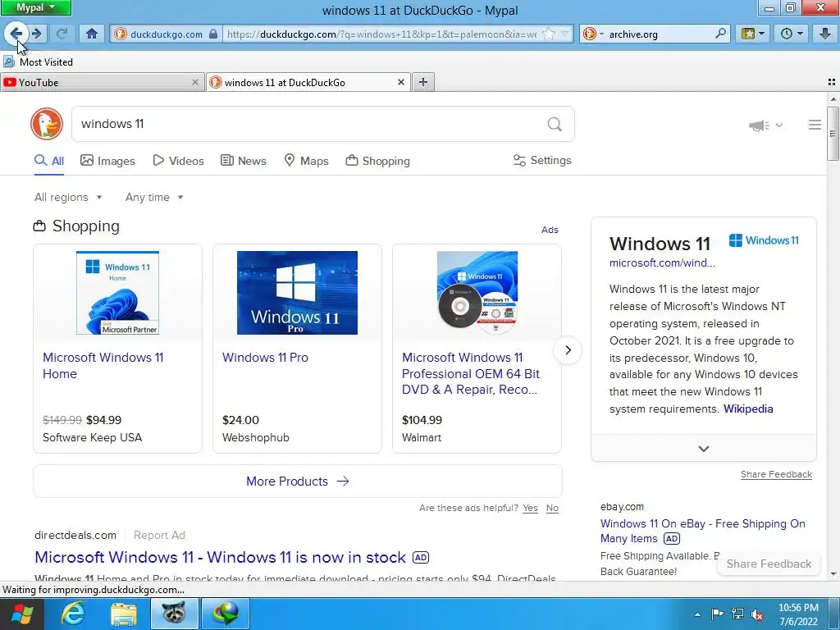Open File Explorer from the taskbar
The image size is (840, 630).
pos(124,614)
